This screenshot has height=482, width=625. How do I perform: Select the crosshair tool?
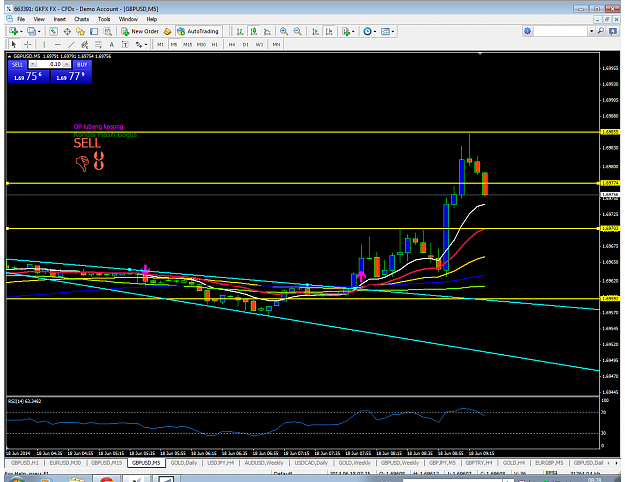(28, 44)
